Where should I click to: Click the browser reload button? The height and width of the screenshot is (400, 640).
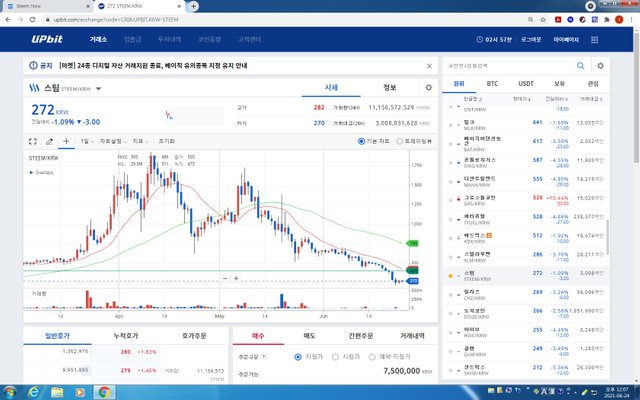pyautogui.click(x=32, y=20)
